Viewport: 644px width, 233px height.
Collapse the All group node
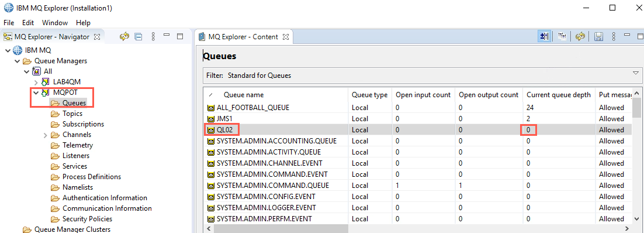coord(27,71)
